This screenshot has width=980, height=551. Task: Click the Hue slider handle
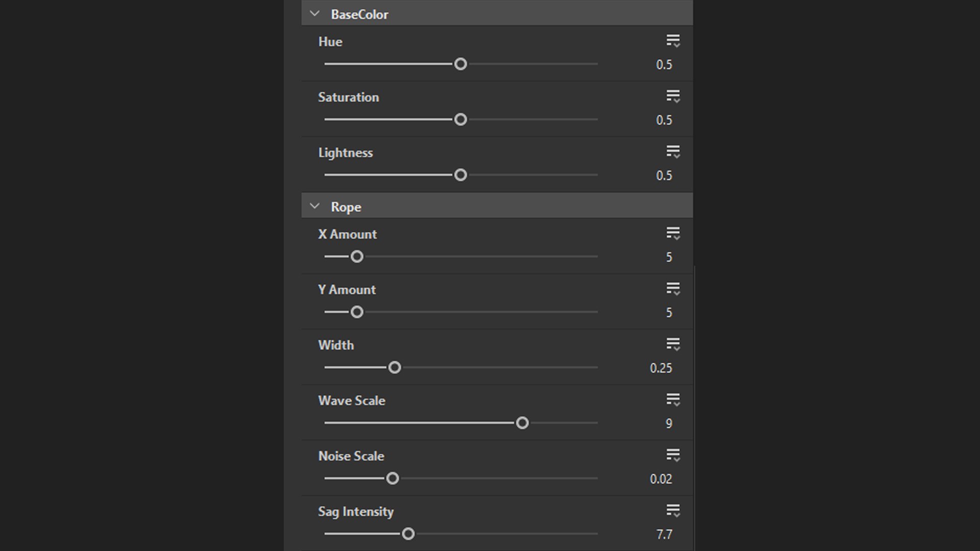tap(460, 64)
